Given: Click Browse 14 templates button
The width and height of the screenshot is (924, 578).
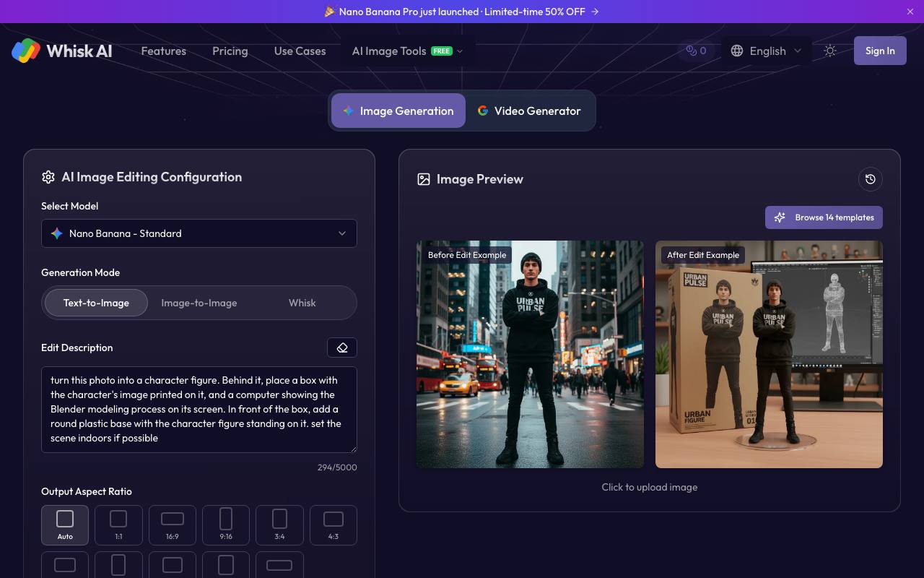Looking at the screenshot, I should pos(824,217).
